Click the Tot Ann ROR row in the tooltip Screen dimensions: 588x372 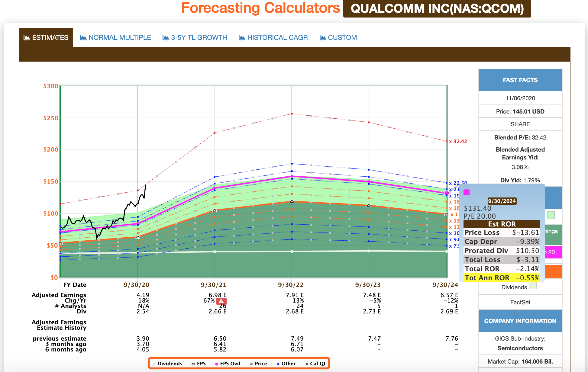pos(502,278)
